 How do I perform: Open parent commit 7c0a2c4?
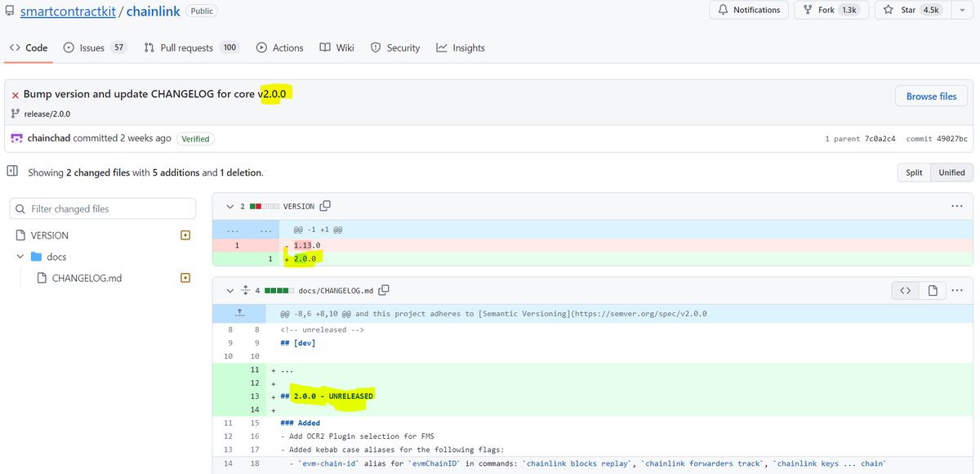880,139
